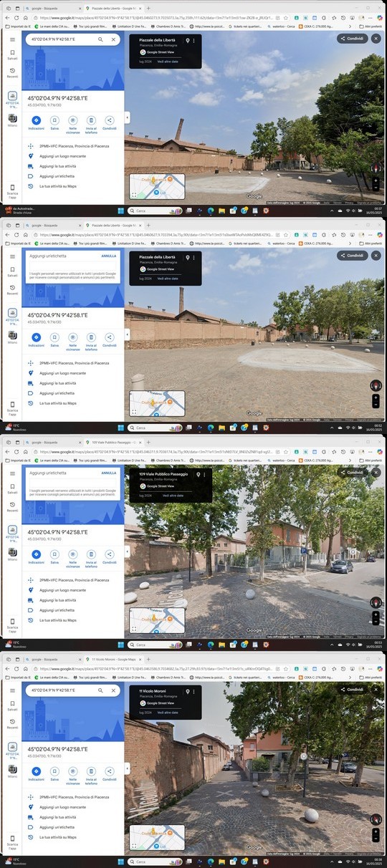Image resolution: width=387 pixels, height=868 pixels.
Task: Open the 'Autostrada' traffic alert taskbar widget
Action: [x=20, y=210]
